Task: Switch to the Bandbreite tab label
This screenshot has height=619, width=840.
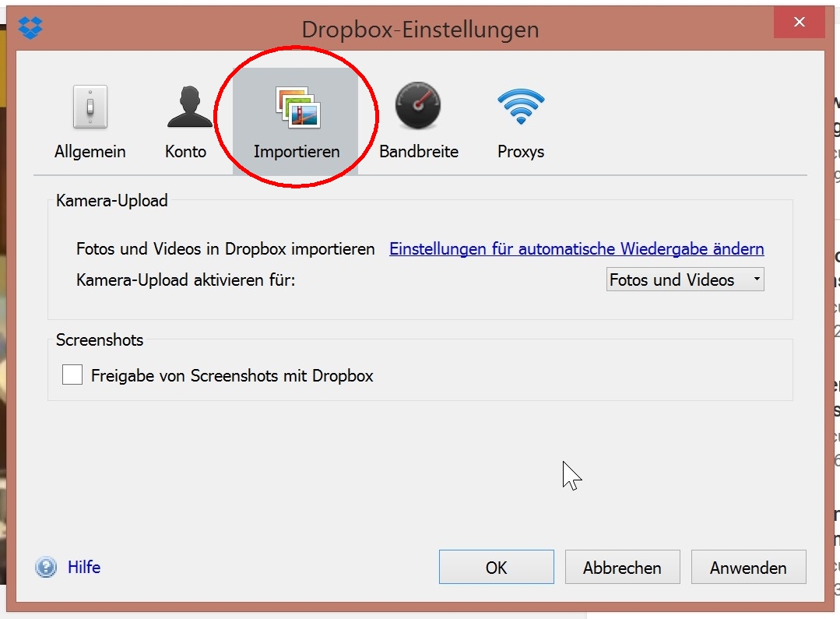Action: click(418, 152)
